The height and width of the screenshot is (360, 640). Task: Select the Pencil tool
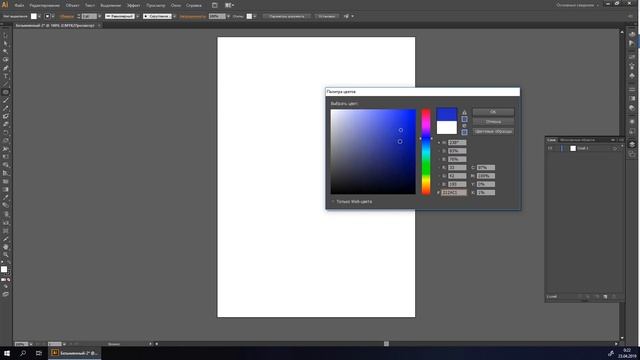click(5, 109)
